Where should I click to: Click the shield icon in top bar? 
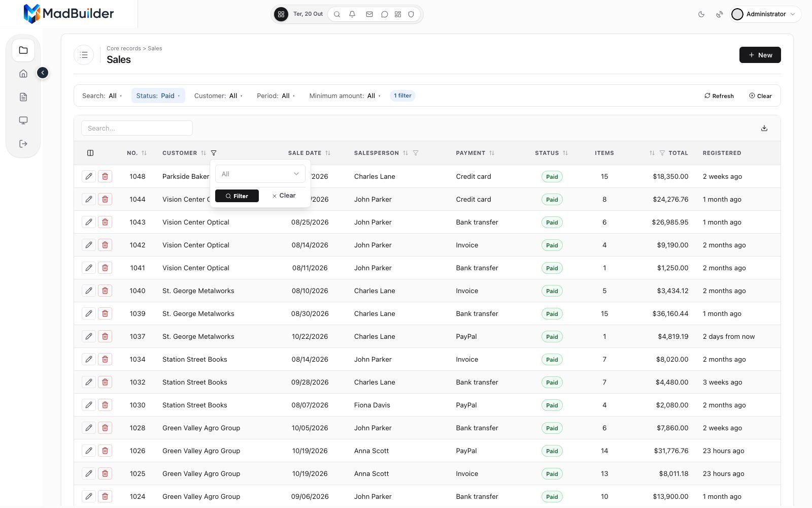[x=411, y=14]
